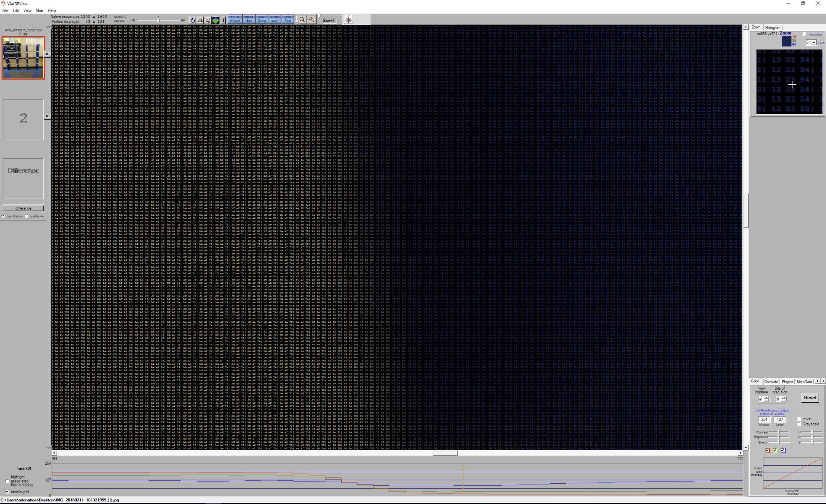
Task: Click the difference button under thumbnails
Action: [x=23, y=208]
